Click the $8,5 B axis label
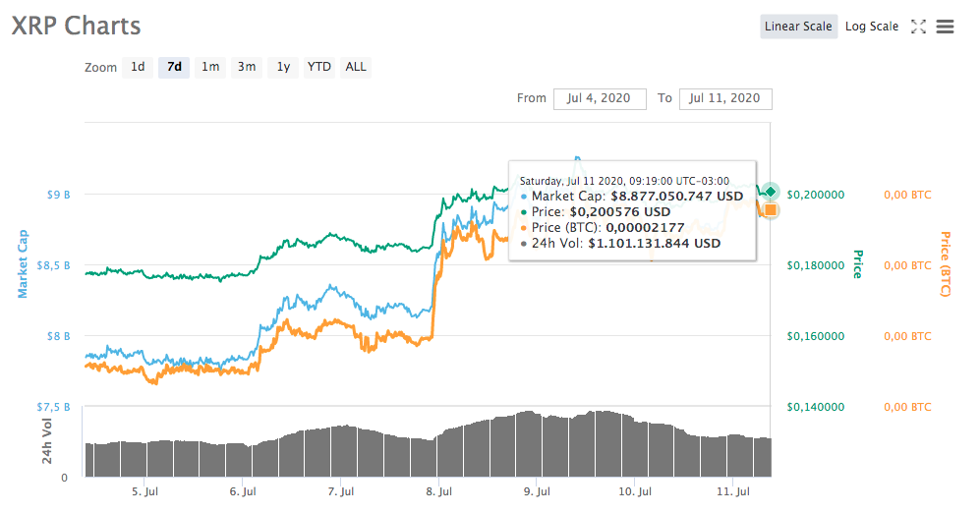980x513 pixels. pos(53,265)
